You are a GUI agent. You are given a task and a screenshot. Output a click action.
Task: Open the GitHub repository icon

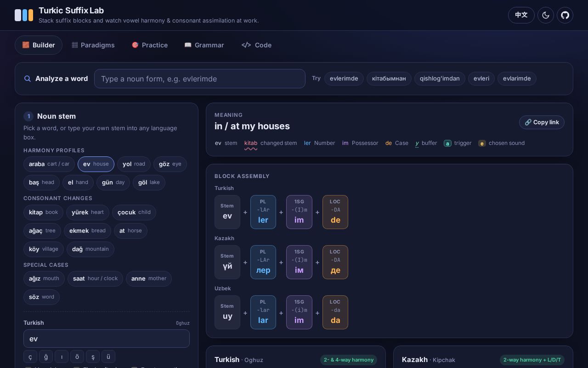(565, 15)
